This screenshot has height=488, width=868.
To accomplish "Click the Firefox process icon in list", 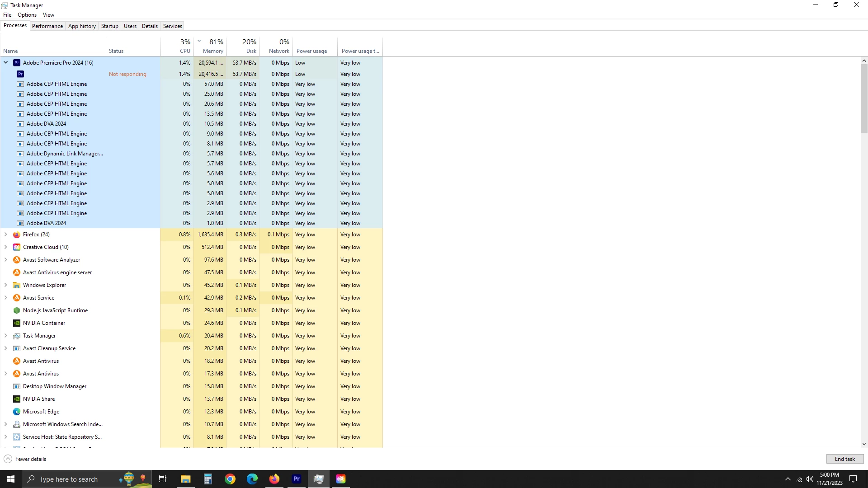I will pyautogui.click(x=17, y=235).
